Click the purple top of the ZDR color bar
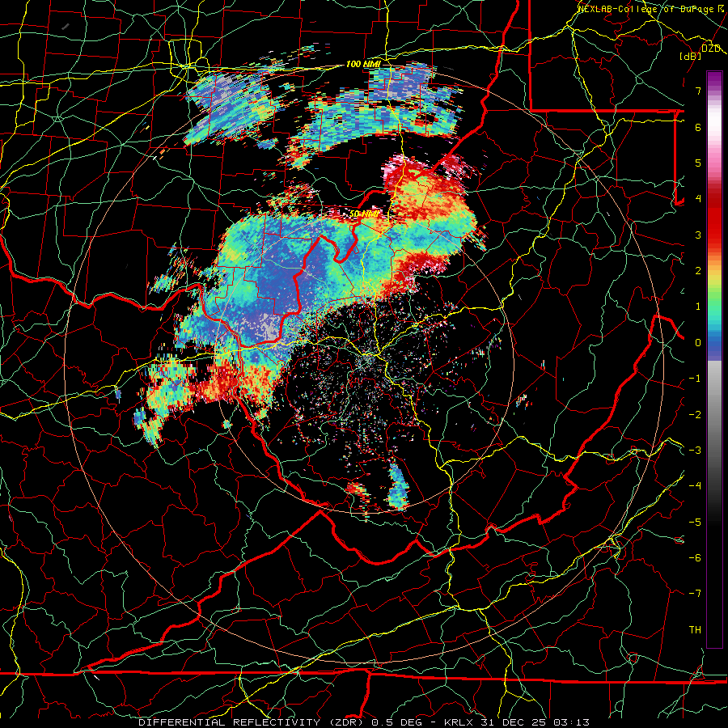Viewport: 728px width, 728px height. pos(714,77)
